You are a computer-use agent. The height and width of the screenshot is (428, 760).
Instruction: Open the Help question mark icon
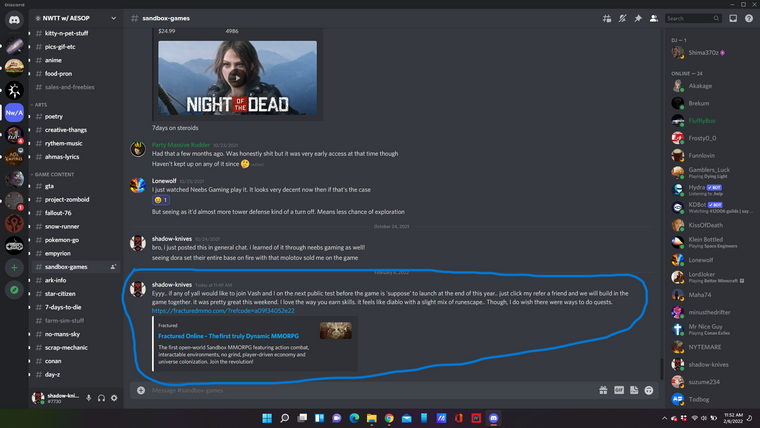(749, 18)
